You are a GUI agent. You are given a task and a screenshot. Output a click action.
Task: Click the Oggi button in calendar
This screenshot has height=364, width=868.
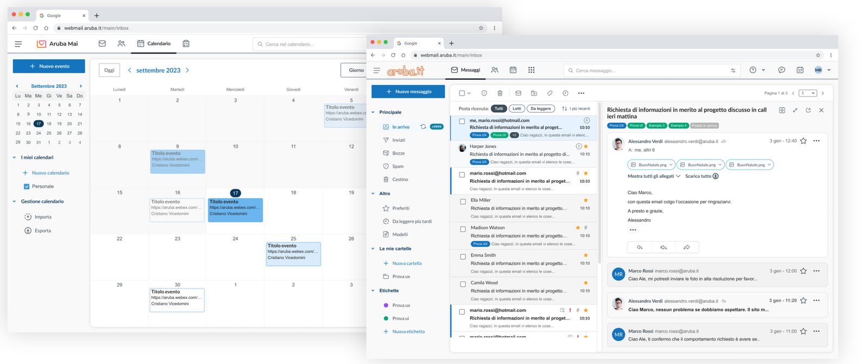point(110,70)
